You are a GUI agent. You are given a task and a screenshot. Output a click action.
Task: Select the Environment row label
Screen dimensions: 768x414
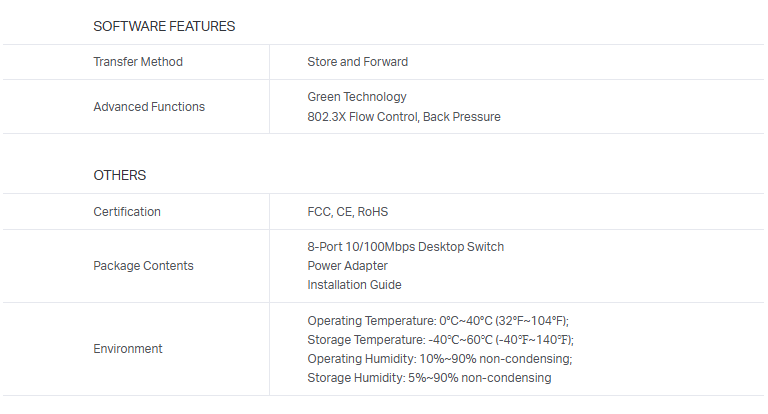point(128,349)
